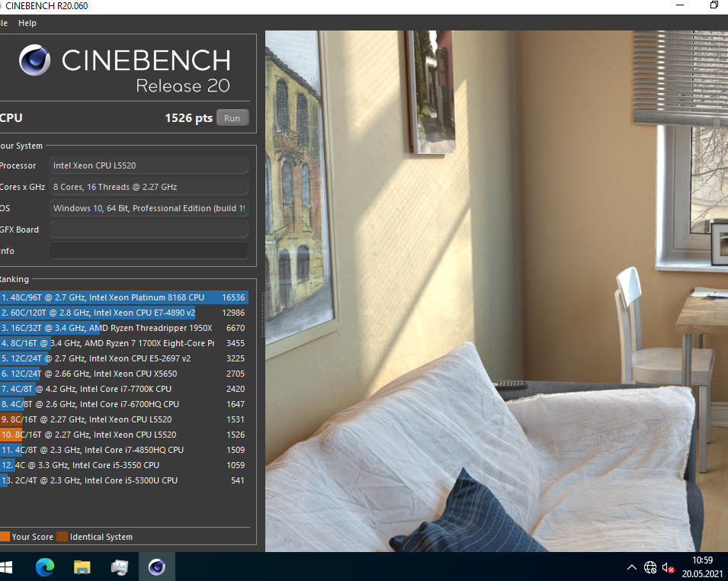728x581 pixels.
Task: Click the empty GFX Board field
Action: click(x=149, y=230)
